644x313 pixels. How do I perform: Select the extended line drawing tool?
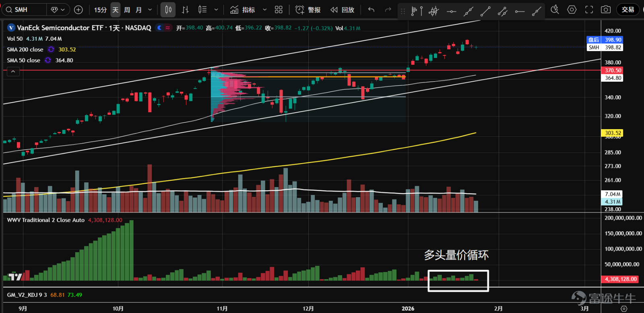(469, 11)
